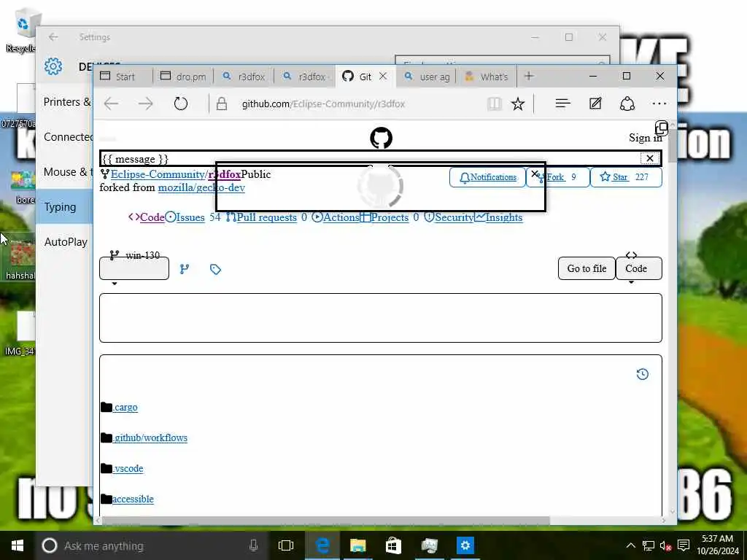The height and width of the screenshot is (560, 747).
Task: Open a new Edge tab
Action: point(529,76)
